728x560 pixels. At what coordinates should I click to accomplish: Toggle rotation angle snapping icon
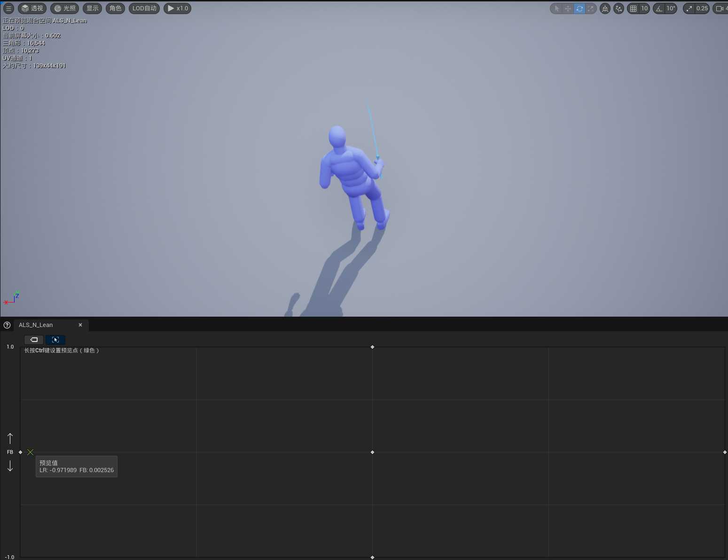click(x=659, y=8)
